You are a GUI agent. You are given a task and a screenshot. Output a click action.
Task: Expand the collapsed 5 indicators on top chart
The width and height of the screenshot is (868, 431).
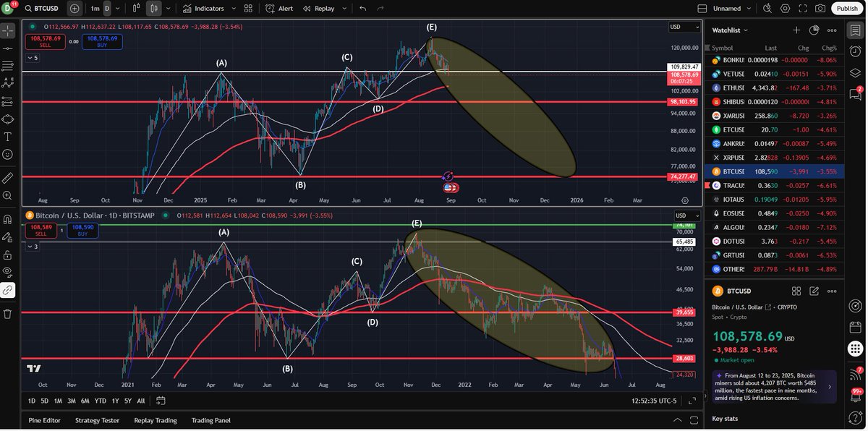(33, 58)
